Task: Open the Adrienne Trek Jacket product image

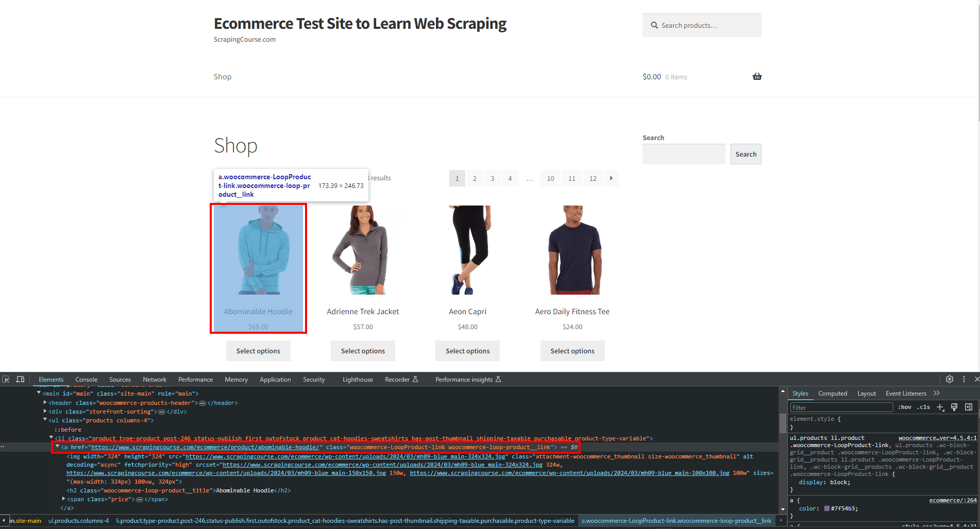Action: click(363, 250)
